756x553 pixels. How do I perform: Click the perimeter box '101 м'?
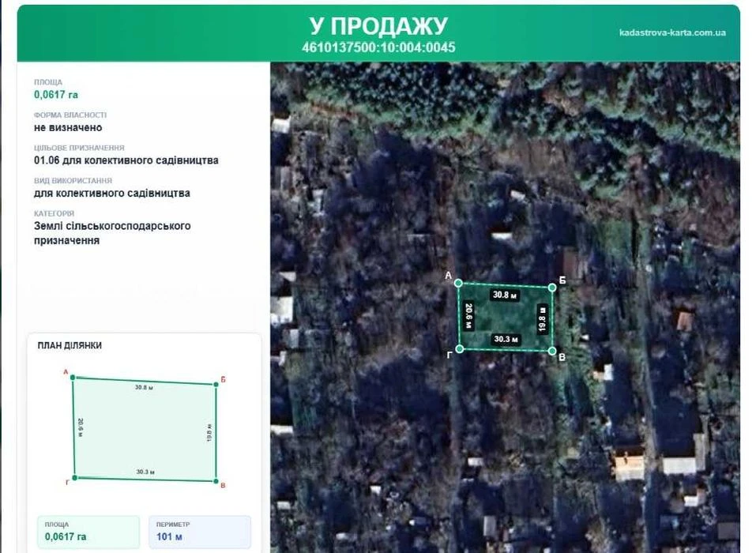click(x=200, y=532)
